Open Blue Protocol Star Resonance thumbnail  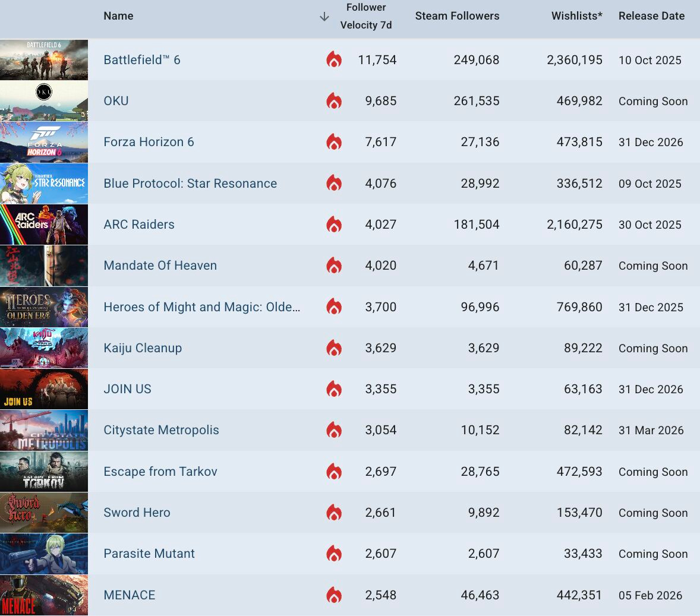click(x=44, y=184)
